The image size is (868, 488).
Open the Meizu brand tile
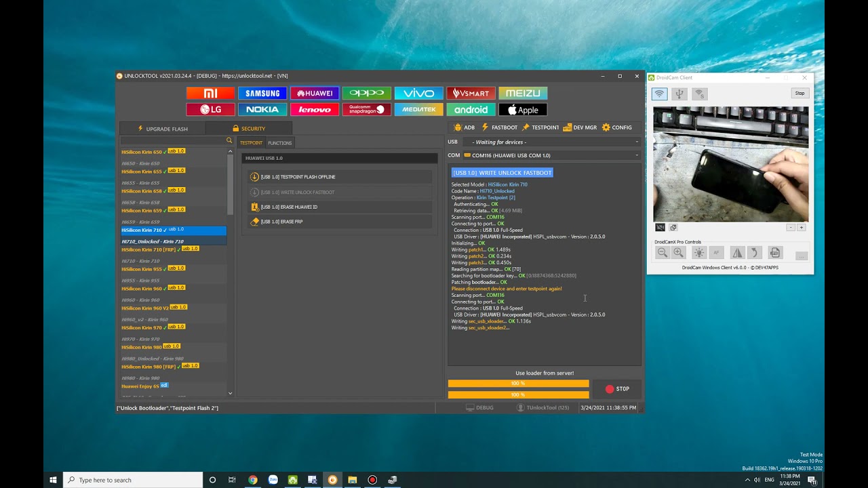(x=523, y=93)
